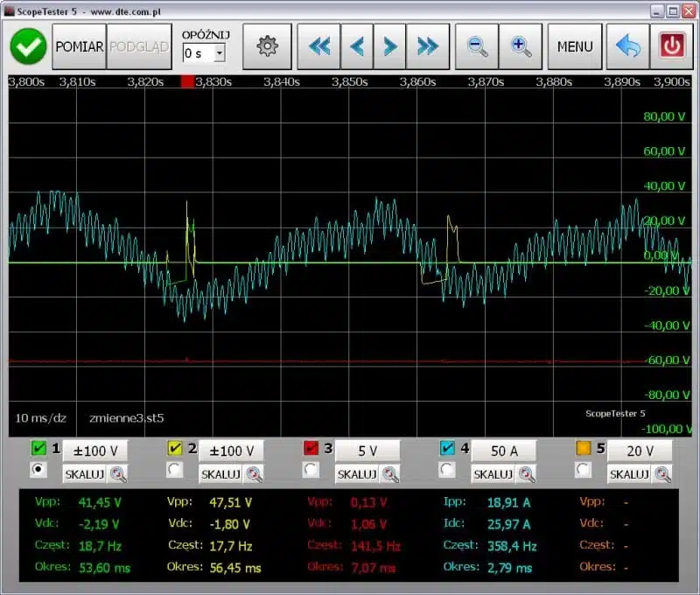Click the green checkmark status icon
700x595 pixels.
pos(29,47)
